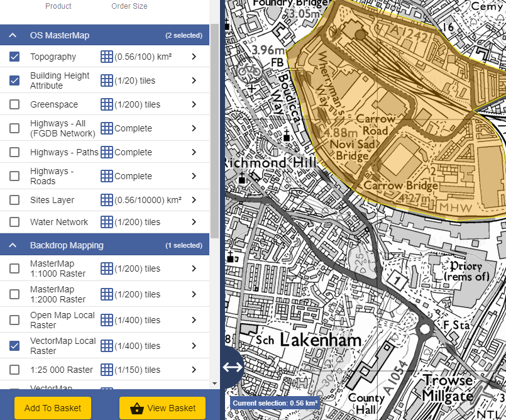Click the product list scrollbar thumb

214,131
